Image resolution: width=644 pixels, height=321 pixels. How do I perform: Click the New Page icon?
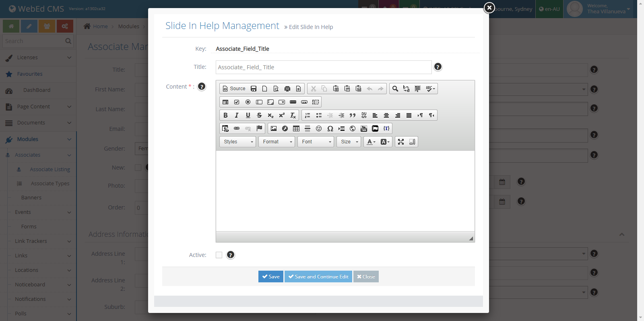pyautogui.click(x=265, y=89)
